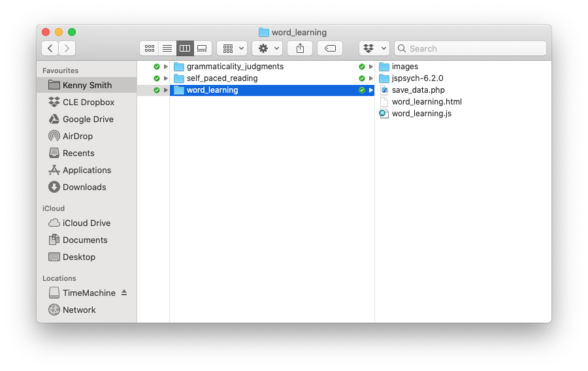Select column view mode
Image resolution: width=588 pixels, height=371 pixels.
[x=185, y=48]
